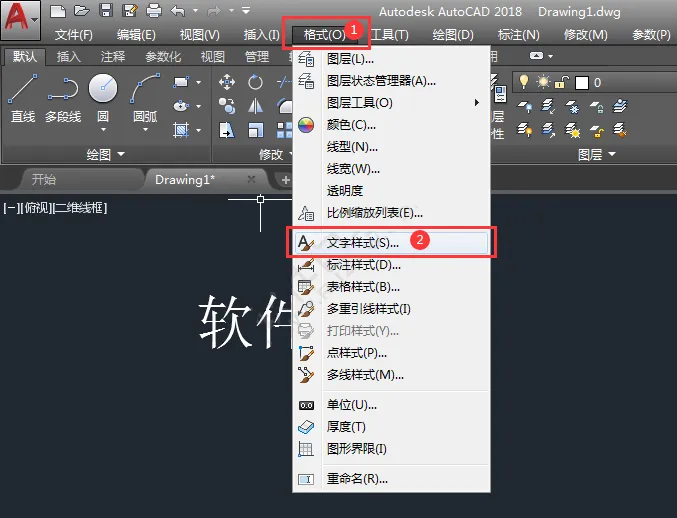Select the Polyline (多段线) tool
This screenshot has width=677, height=518.
tap(63, 98)
